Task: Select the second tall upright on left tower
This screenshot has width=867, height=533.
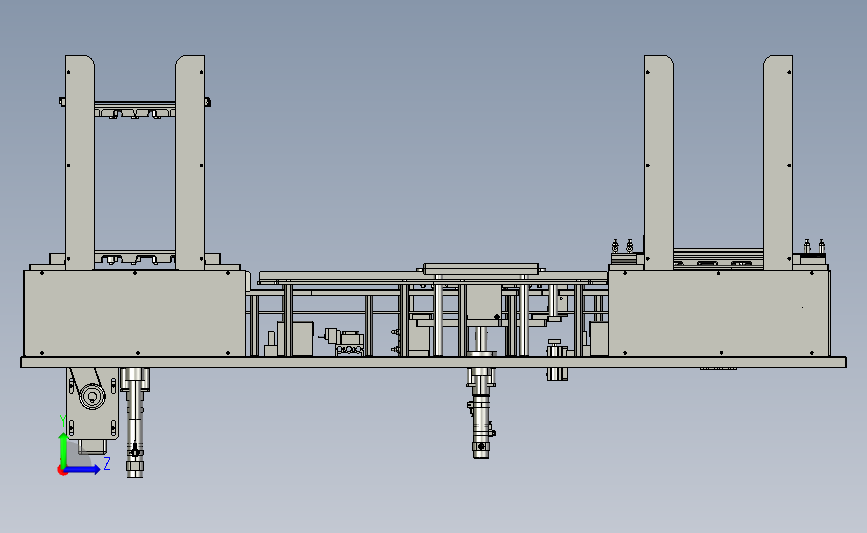Action: click(190, 162)
